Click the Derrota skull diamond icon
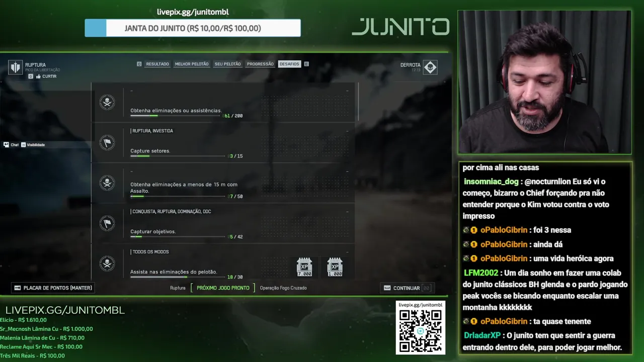 (430, 67)
